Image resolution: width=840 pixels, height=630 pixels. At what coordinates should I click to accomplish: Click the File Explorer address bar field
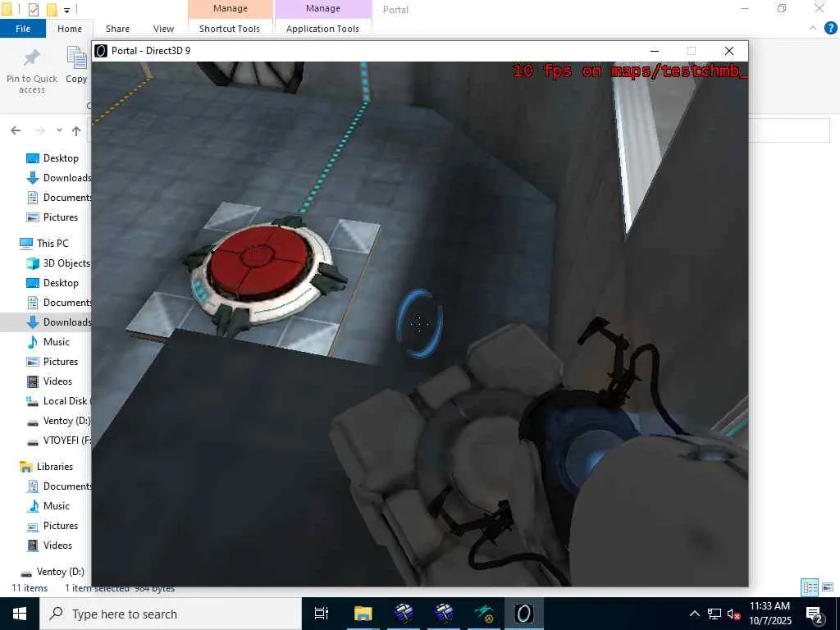coord(789,130)
